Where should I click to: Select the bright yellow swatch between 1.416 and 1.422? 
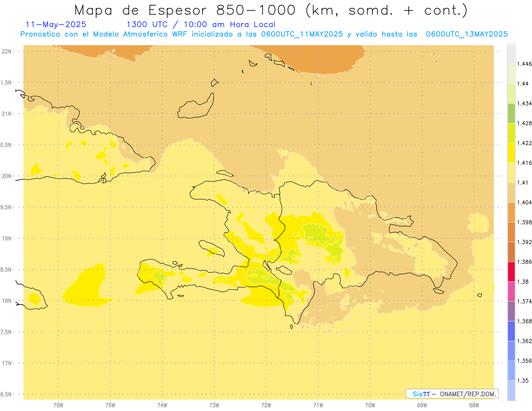tap(511, 153)
